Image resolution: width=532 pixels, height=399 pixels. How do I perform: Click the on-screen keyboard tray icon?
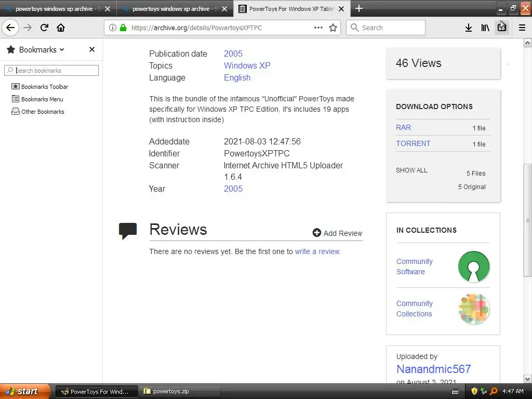(455, 392)
